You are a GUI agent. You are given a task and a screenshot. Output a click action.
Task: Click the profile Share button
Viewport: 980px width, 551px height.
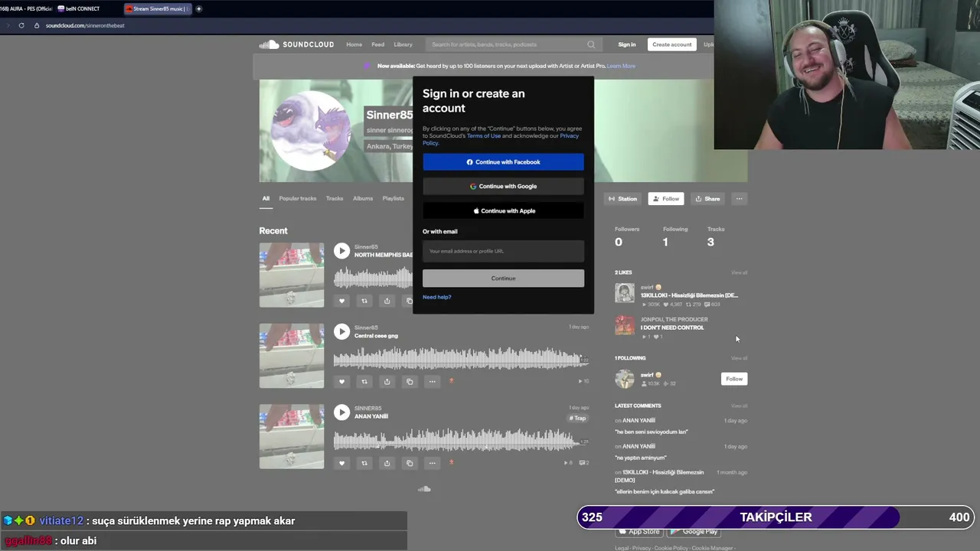707,199
